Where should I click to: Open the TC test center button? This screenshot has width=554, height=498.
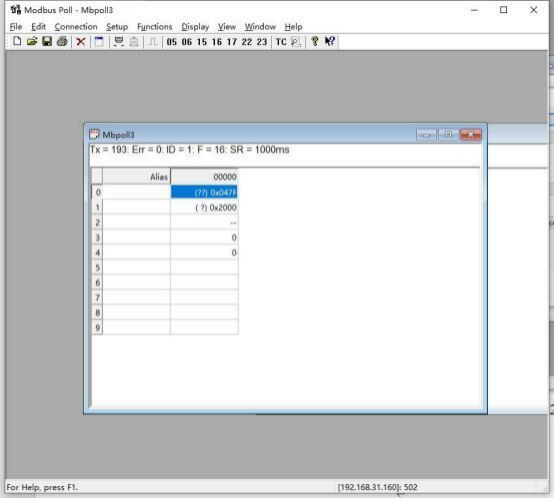coord(281,42)
